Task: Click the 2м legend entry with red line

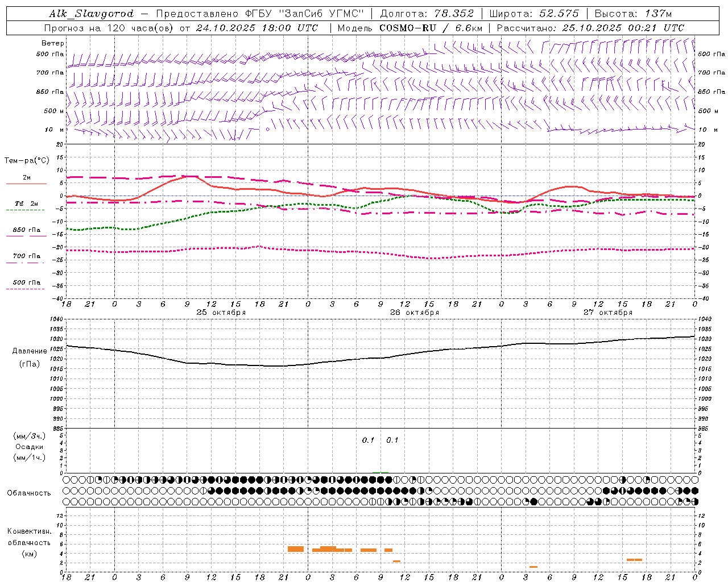Action: click(x=27, y=178)
